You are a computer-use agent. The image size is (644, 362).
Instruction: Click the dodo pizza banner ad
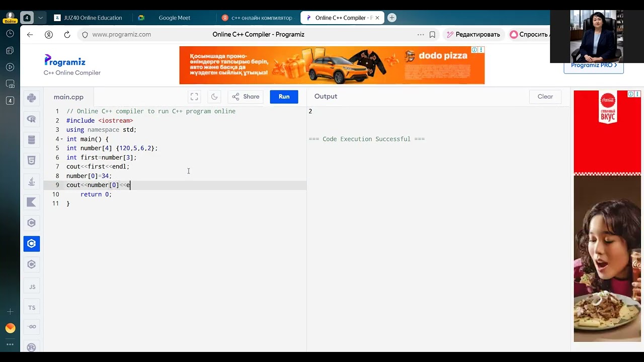point(332,65)
